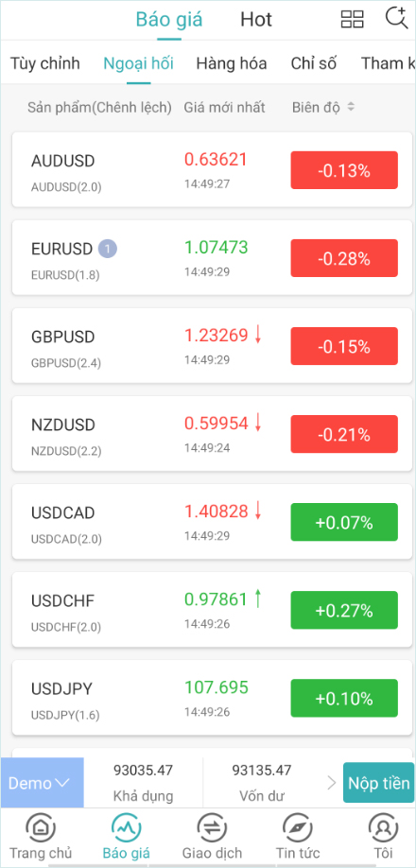Select the Chỉ số category tab
Image resolution: width=416 pixels, height=868 pixels.
(314, 63)
